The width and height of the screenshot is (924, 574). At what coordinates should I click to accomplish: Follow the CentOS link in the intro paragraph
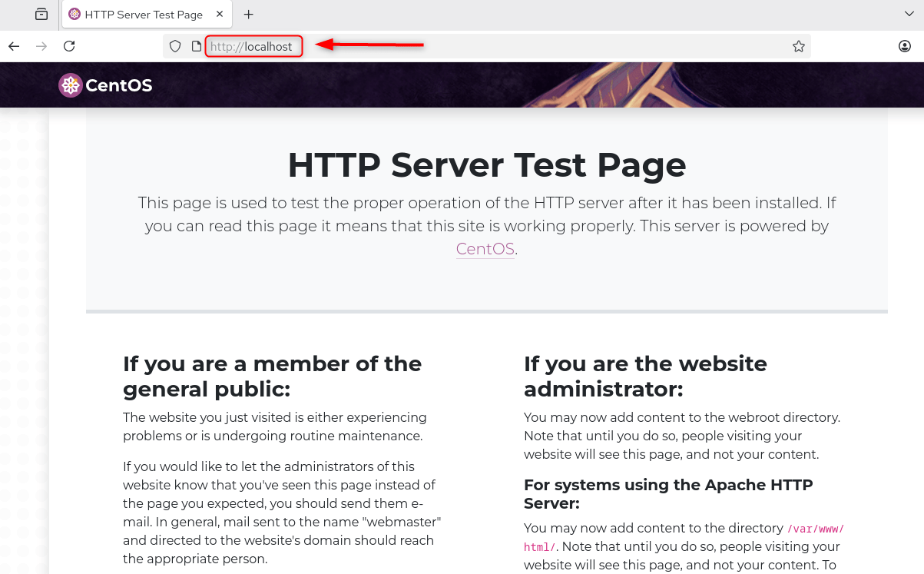coord(485,249)
